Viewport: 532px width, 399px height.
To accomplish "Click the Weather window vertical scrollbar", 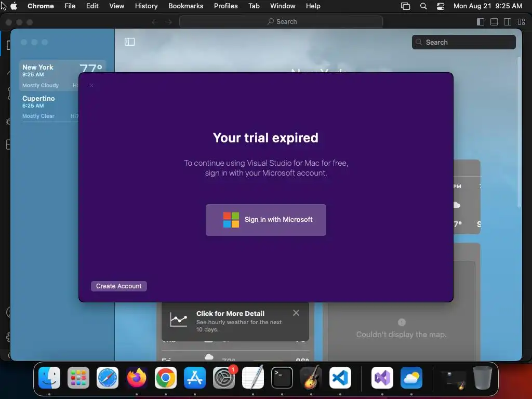I will (x=519, y=132).
